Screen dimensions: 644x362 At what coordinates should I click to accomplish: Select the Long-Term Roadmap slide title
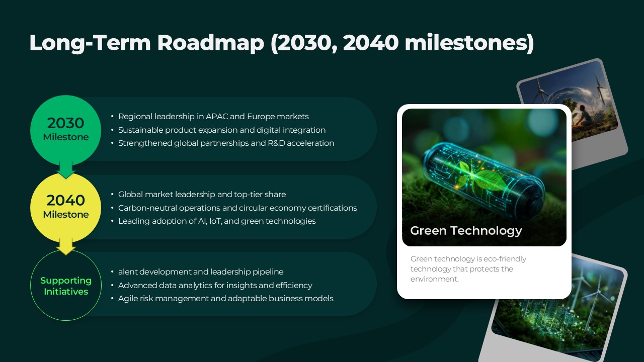281,43
